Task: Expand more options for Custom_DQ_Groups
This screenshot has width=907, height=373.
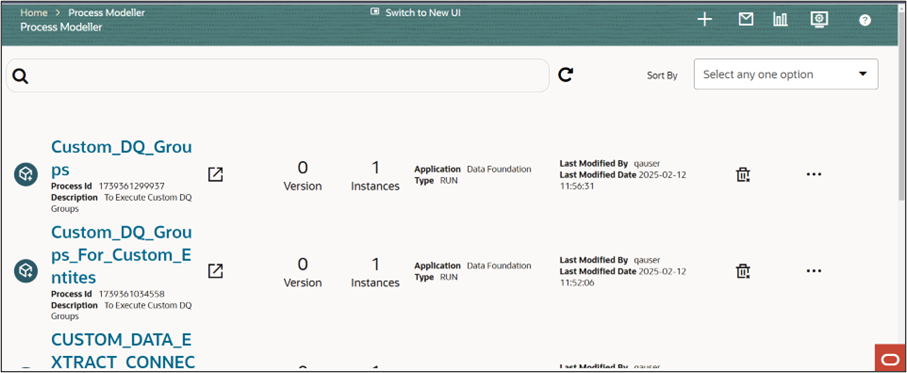Action: (814, 174)
